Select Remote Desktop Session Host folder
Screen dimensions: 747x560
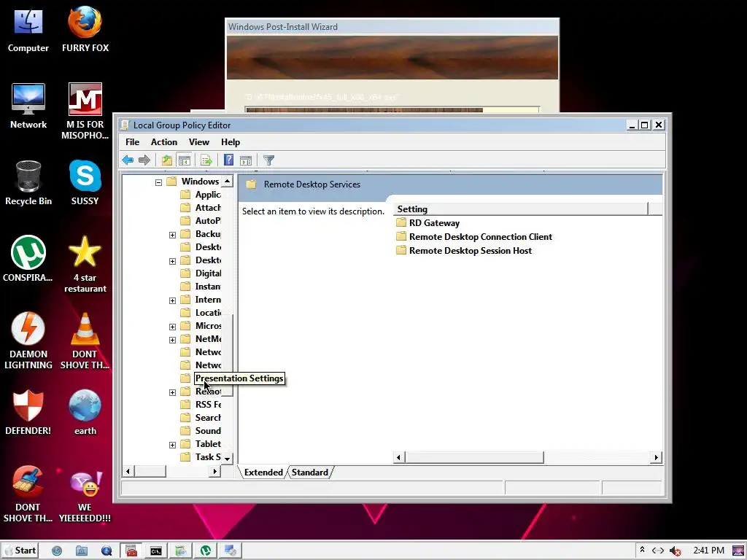pos(464,251)
